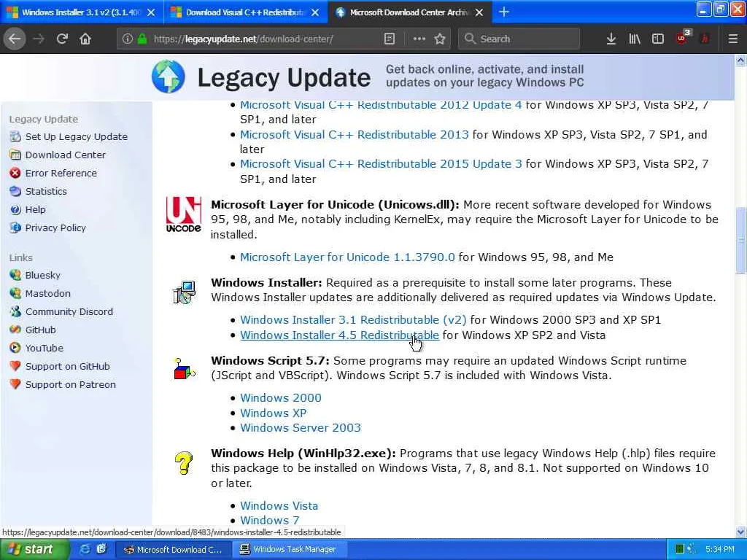Go back to the previous page
Screen dimensions: 747x560
pyautogui.click(x=15, y=39)
